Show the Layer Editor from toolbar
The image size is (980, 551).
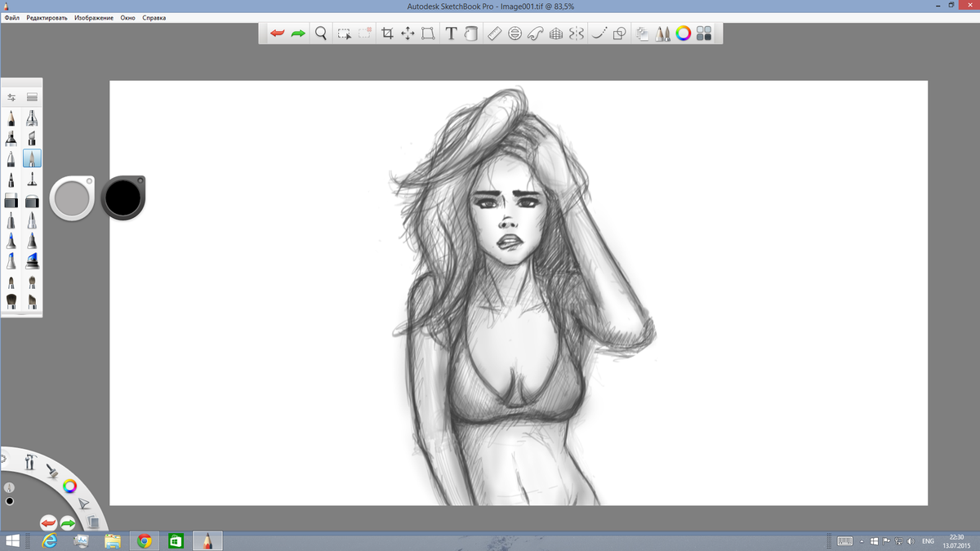click(643, 33)
